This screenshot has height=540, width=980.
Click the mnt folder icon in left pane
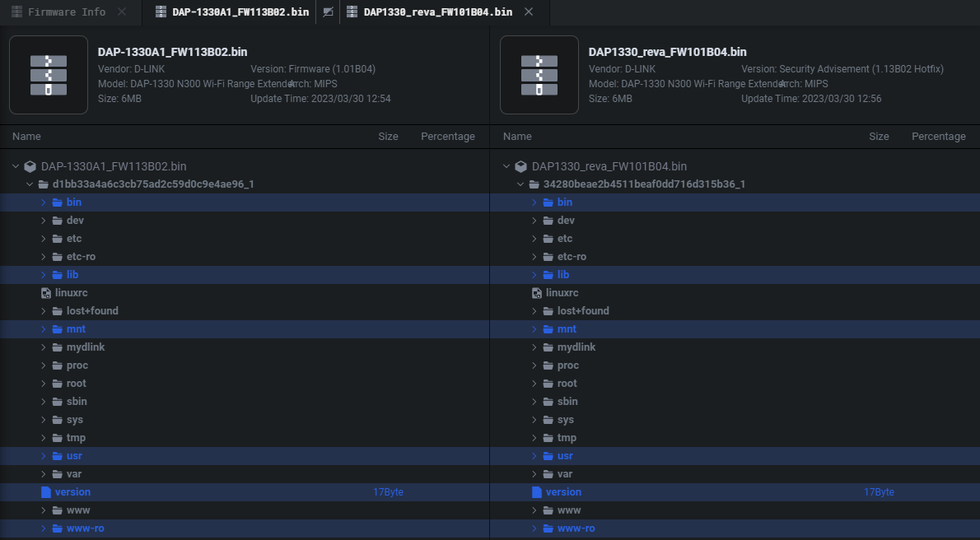(x=58, y=329)
